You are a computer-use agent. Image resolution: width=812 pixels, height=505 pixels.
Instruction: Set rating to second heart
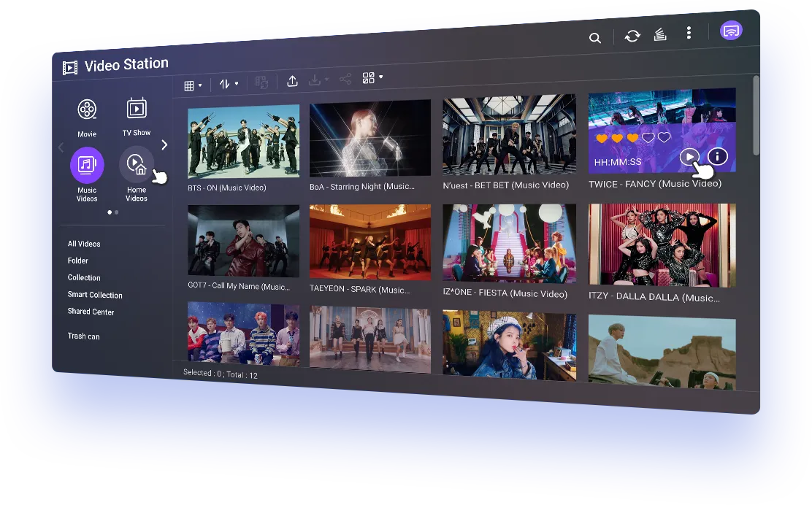tap(617, 138)
